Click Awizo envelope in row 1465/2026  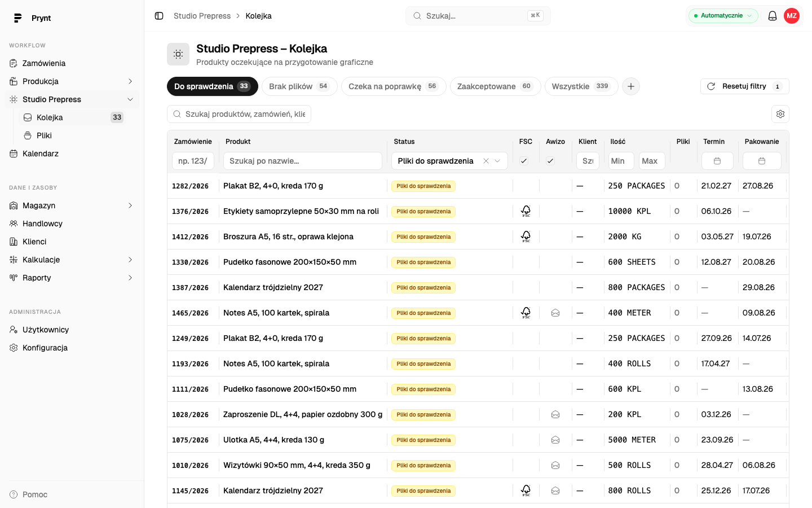click(x=555, y=313)
